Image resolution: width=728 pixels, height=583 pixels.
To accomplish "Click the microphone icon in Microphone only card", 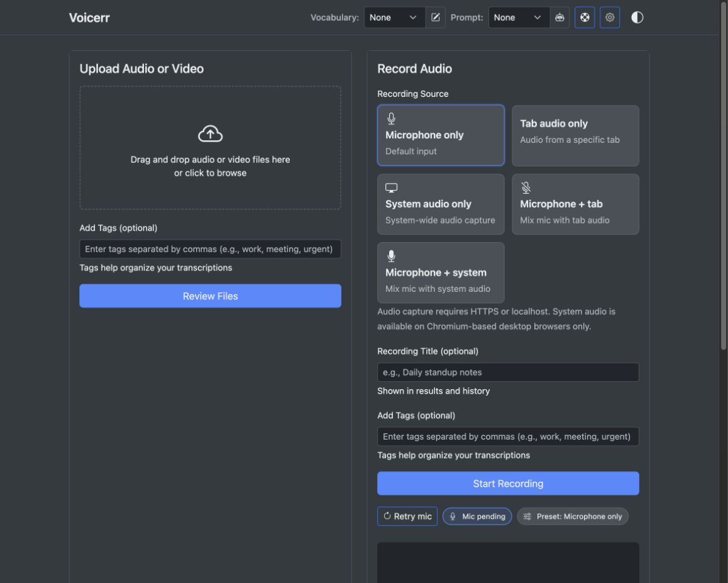I will click(392, 119).
